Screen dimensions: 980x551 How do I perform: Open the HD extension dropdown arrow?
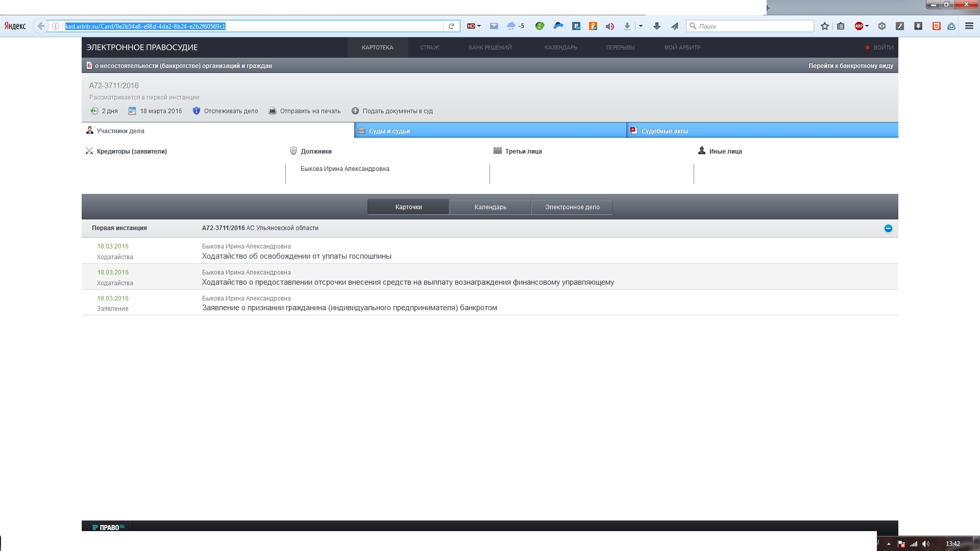(479, 26)
